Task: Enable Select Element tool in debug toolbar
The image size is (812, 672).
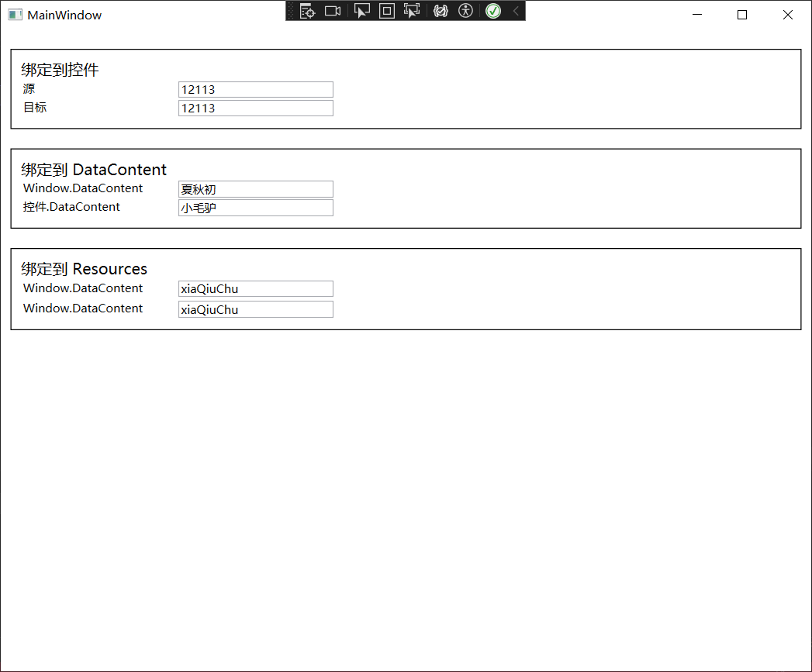Action: 362,11
